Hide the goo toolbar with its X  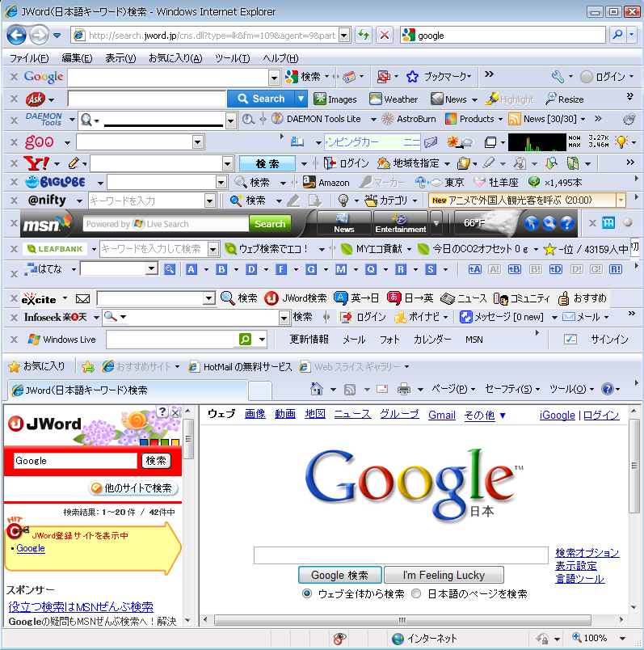[14, 142]
